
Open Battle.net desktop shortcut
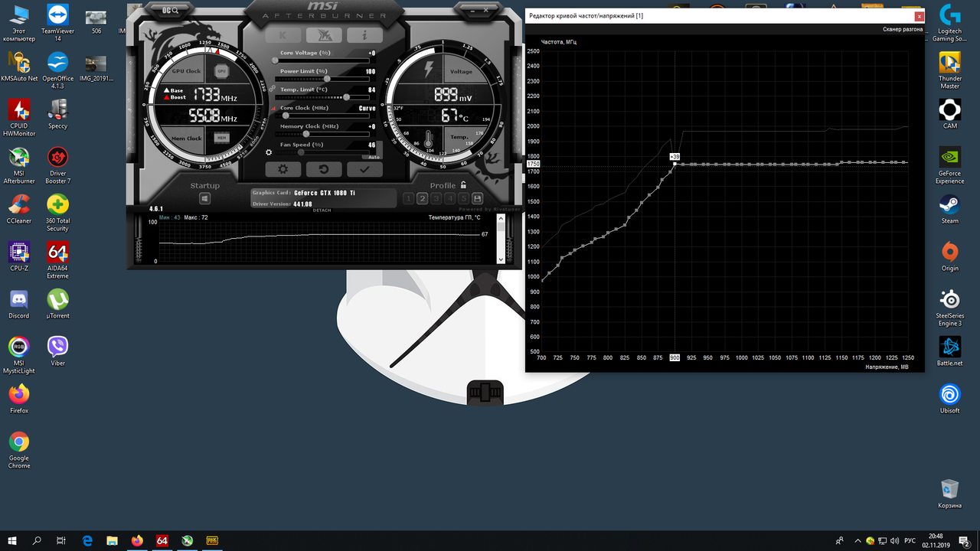[950, 351]
